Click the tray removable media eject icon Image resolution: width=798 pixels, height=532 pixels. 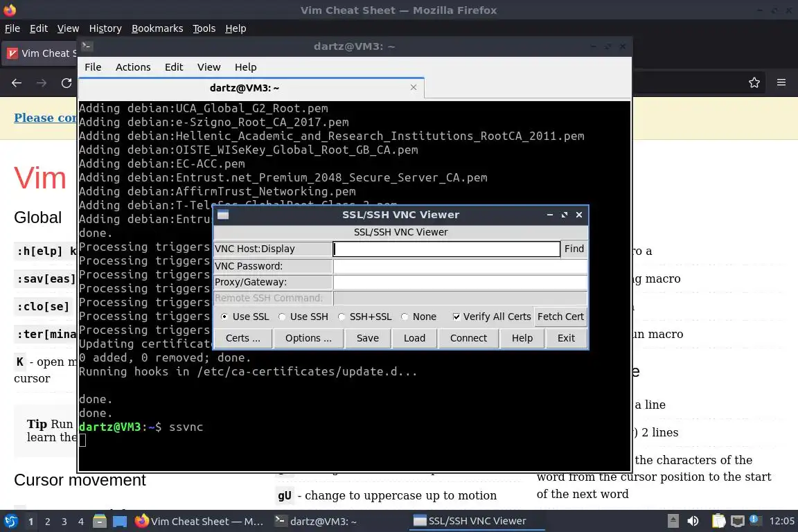point(673,521)
